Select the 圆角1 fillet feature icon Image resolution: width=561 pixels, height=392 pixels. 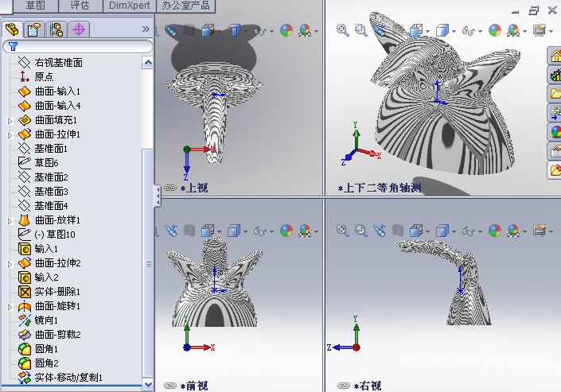[25, 349]
